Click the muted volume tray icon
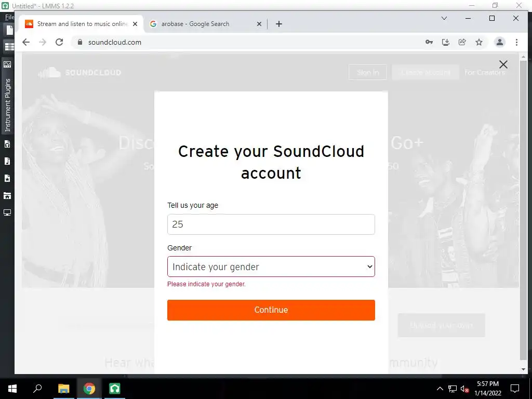The width and height of the screenshot is (532, 399). pyautogui.click(x=465, y=389)
